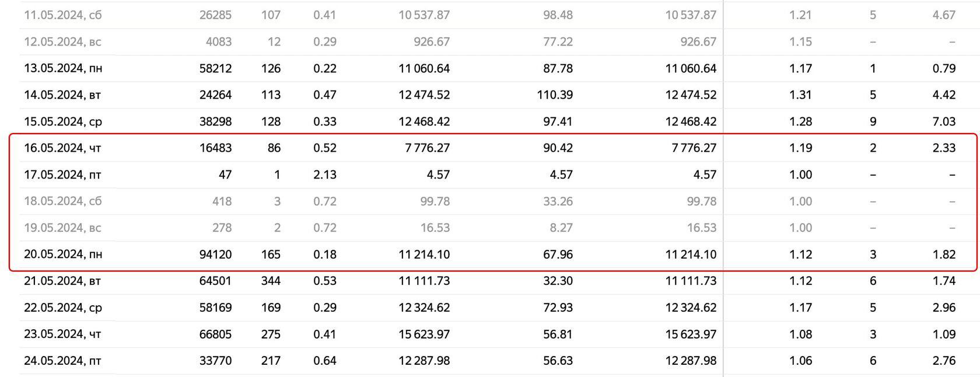
Task: Open the 20.05.2024 Monday date entry
Action: click(63, 254)
